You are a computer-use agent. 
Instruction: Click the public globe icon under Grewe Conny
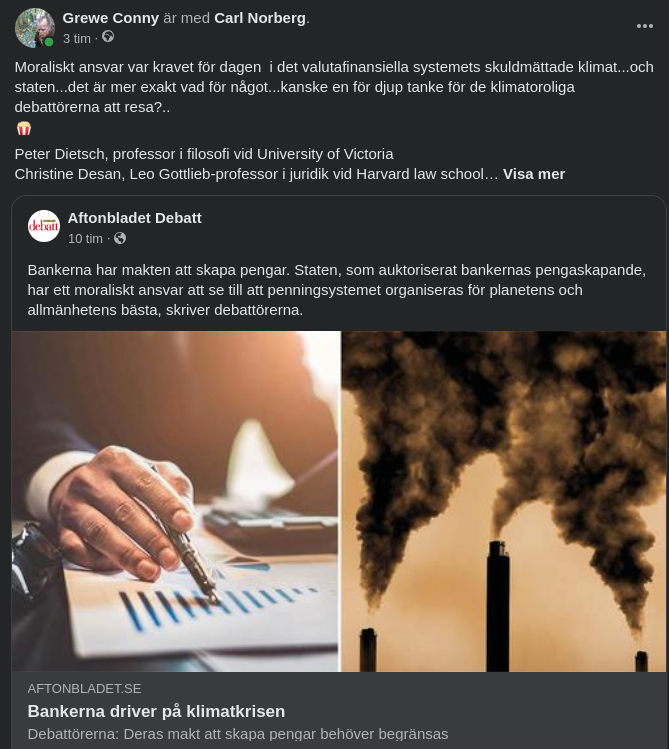click(x=108, y=38)
